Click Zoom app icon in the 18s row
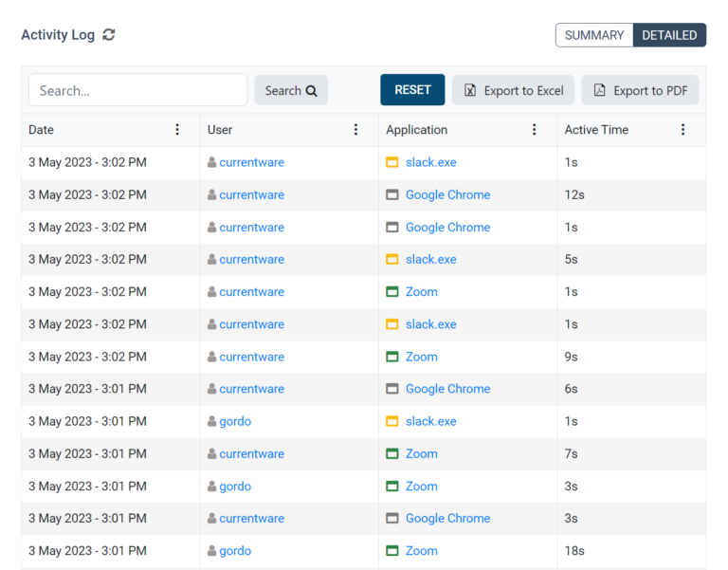 tap(392, 551)
